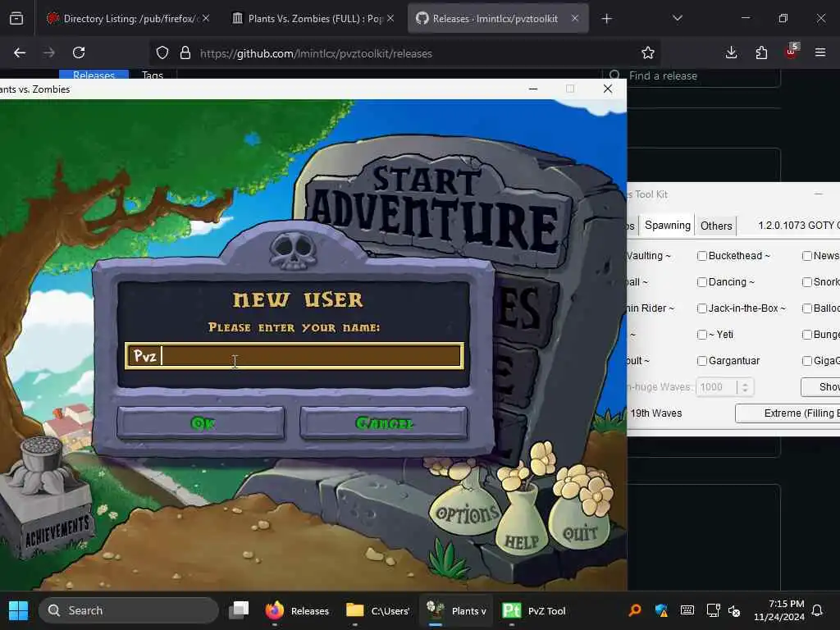
Task: Click the Show button in PvZ Tool Kit
Action: pyautogui.click(x=820, y=387)
